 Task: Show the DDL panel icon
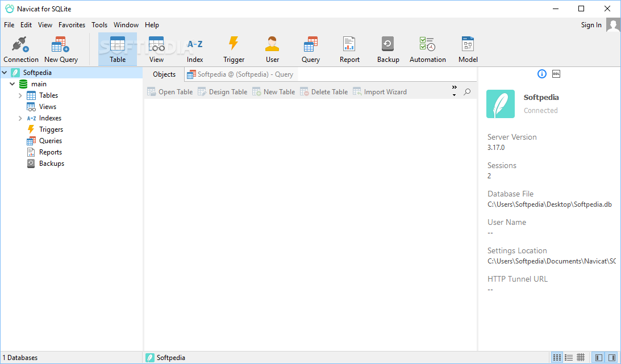pos(556,74)
